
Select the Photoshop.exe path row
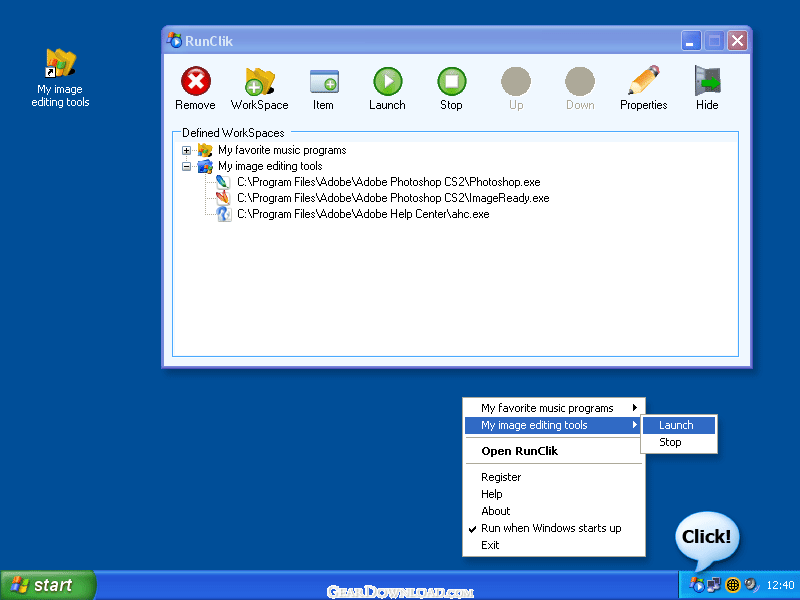point(389,182)
